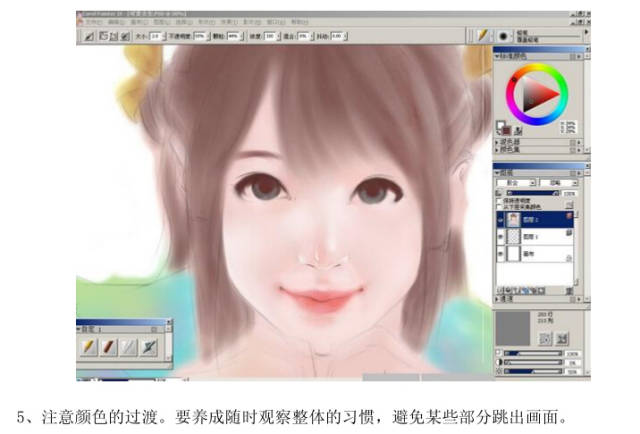Click the paper brightness sun icon

[499, 371]
